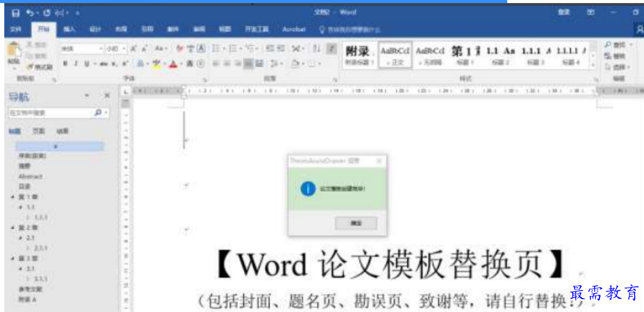Viewport: 644px width, 312px height.
Task: Toggle Underline formatting
Action: tap(86, 63)
